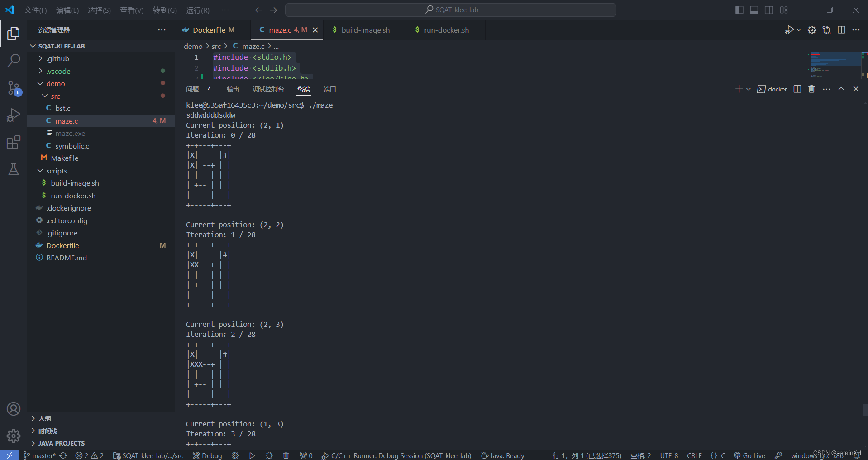Open customize layout button
The width and height of the screenshot is (868, 460).
click(784, 10)
